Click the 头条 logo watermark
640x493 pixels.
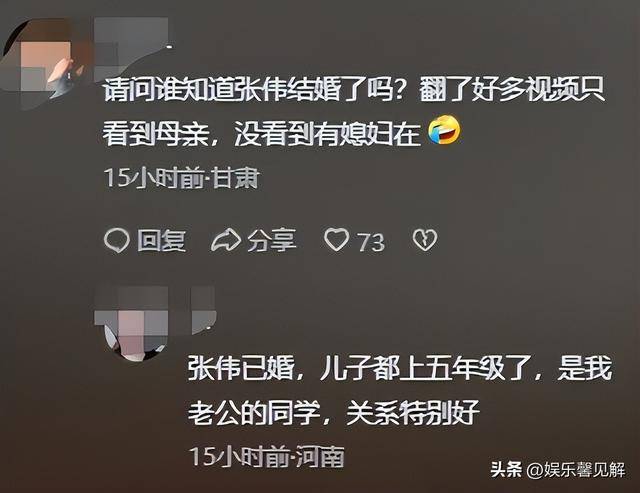click(x=506, y=469)
